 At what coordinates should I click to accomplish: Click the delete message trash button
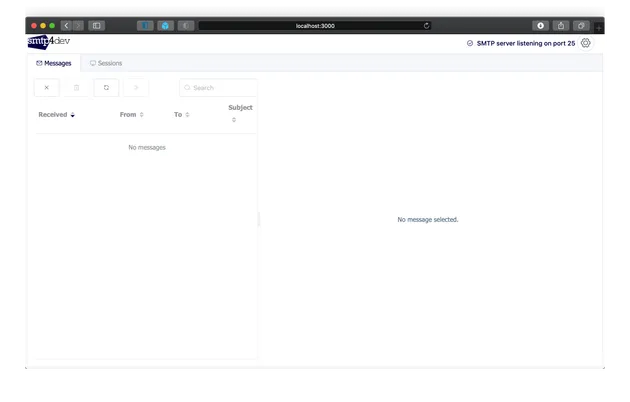(76, 88)
